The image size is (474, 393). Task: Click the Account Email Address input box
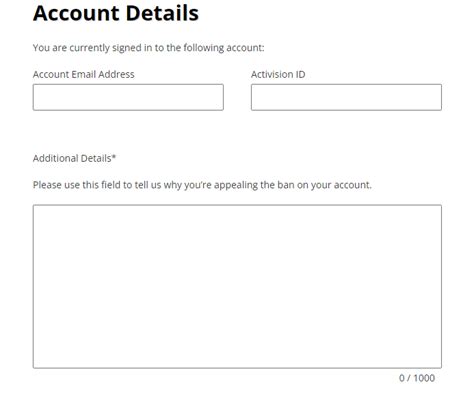[x=128, y=97]
